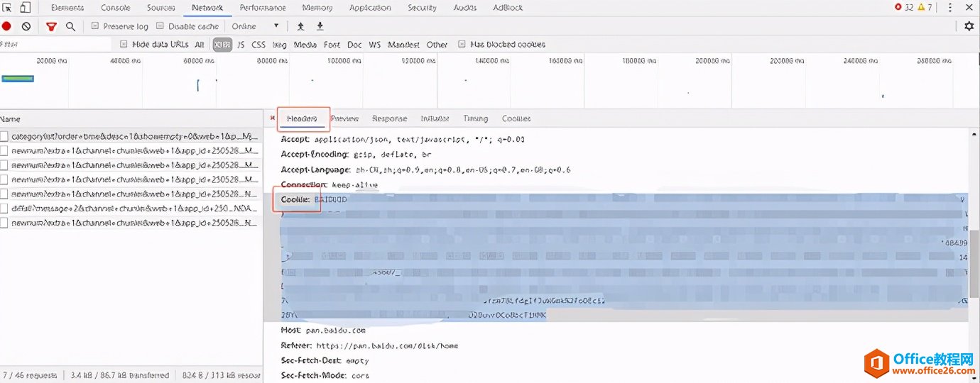
Task: Open DevTools settings gear icon
Action: 969,26
